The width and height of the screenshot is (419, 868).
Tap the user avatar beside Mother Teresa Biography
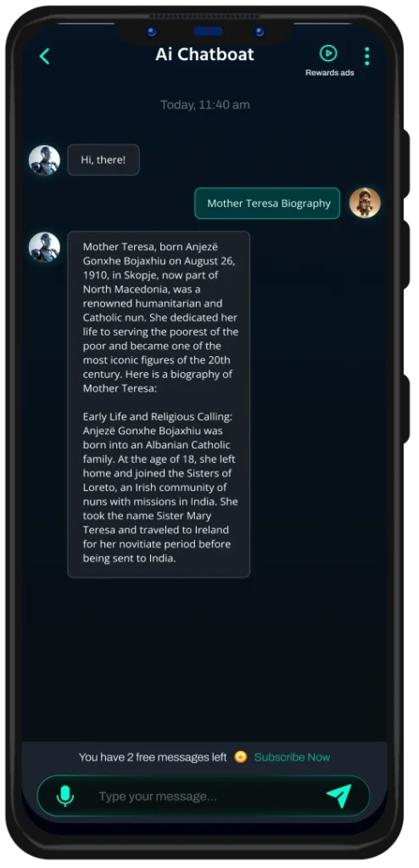(x=365, y=203)
